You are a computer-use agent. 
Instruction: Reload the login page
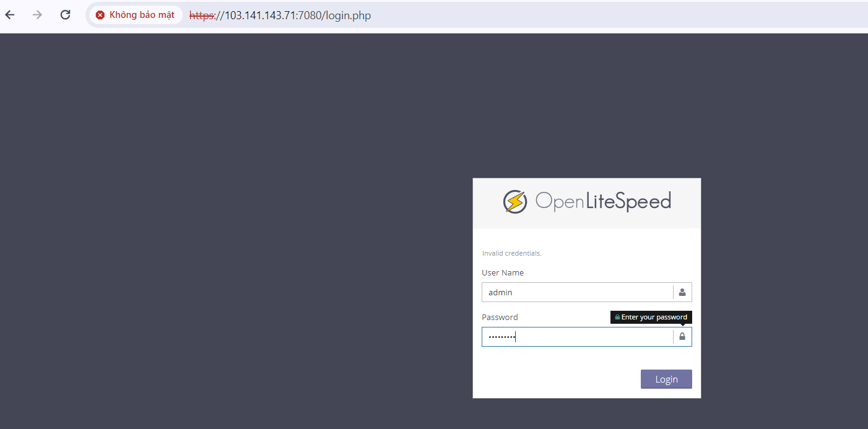coord(65,15)
